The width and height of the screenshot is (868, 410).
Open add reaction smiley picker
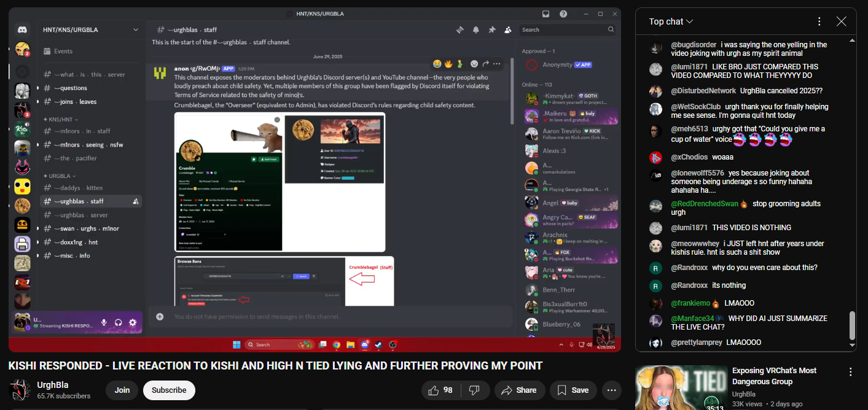[x=474, y=64]
